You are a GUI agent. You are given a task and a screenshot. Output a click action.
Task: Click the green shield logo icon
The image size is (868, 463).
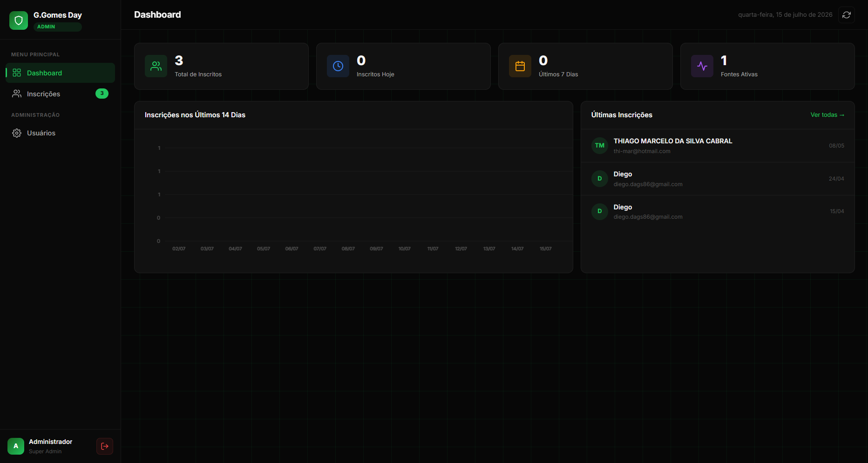[19, 20]
